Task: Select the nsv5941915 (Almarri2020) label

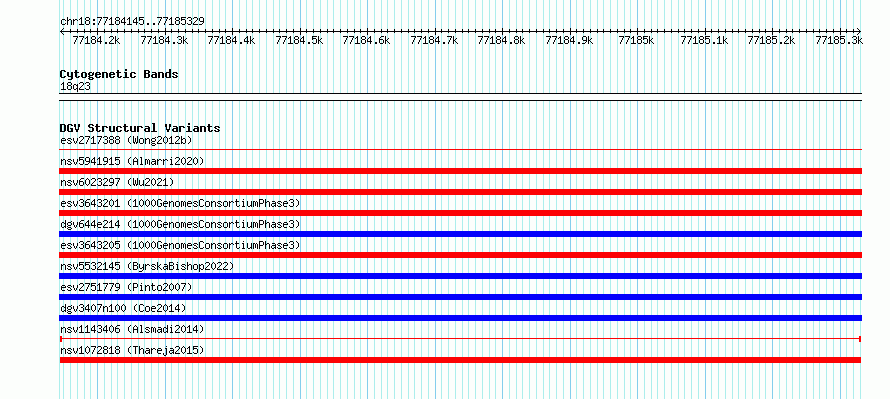Action: tap(132, 161)
